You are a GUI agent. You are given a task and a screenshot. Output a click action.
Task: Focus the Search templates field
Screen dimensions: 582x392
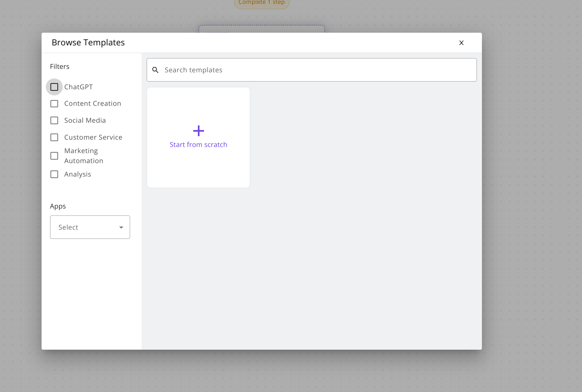pyautogui.click(x=316, y=70)
